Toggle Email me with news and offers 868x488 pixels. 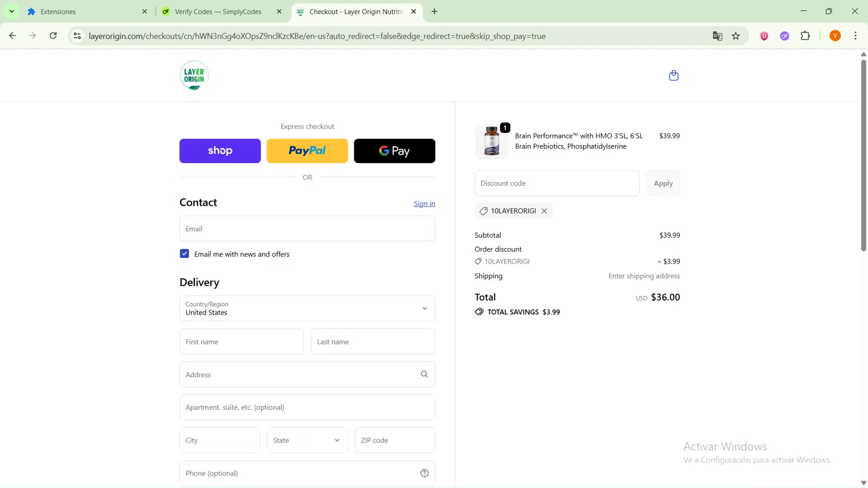click(x=185, y=254)
